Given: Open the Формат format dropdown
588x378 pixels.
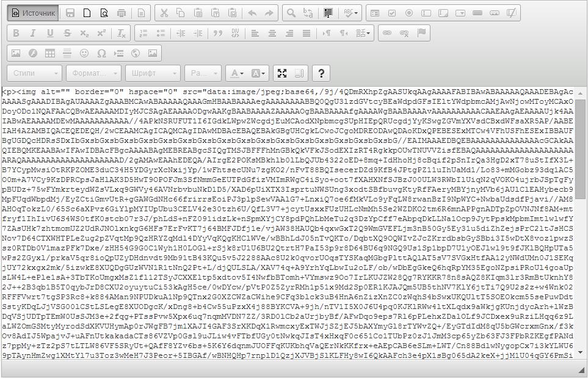Looking at the screenshot, I should (93, 73).
